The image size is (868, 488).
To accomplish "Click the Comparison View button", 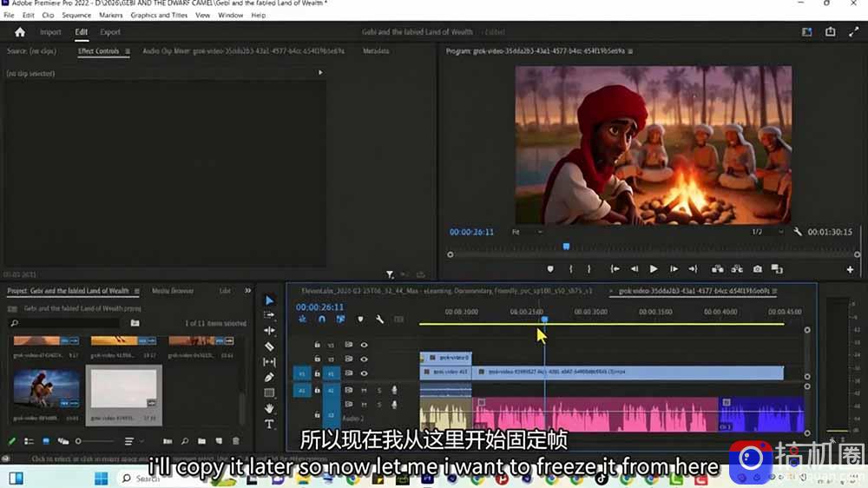I will click(x=777, y=269).
